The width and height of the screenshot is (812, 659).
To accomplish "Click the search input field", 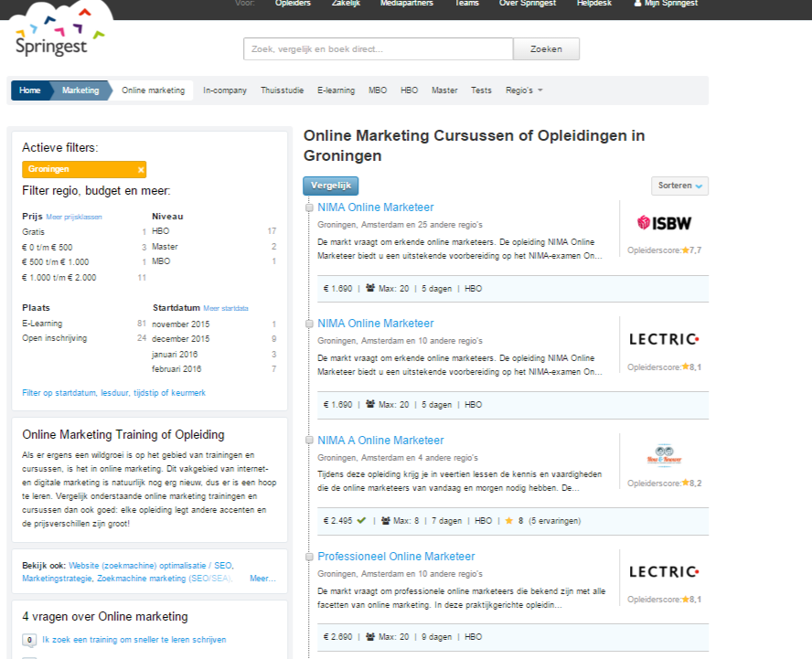I will coord(378,49).
